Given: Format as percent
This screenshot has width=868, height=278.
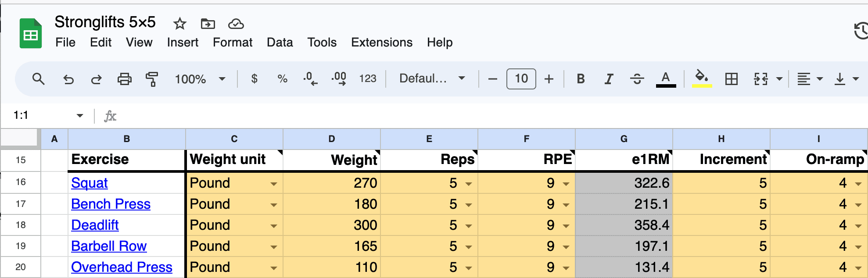Looking at the screenshot, I should [282, 79].
